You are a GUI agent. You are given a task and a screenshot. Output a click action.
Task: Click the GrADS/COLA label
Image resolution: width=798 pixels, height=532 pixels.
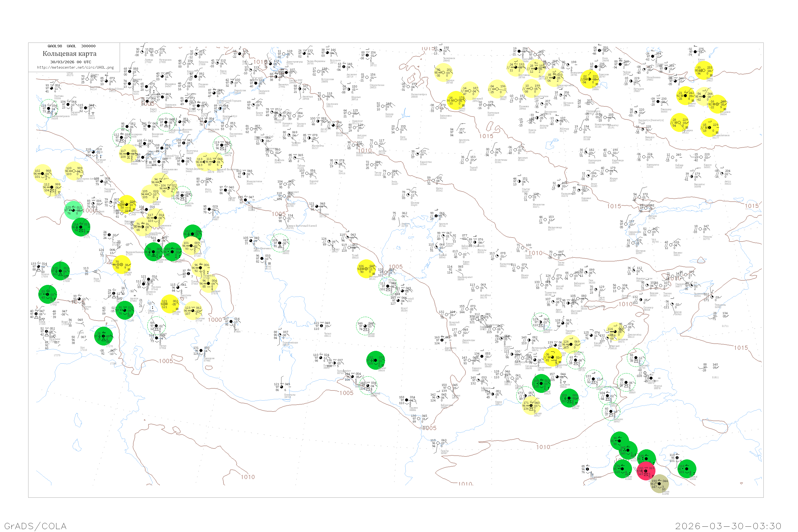click(x=35, y=526)
